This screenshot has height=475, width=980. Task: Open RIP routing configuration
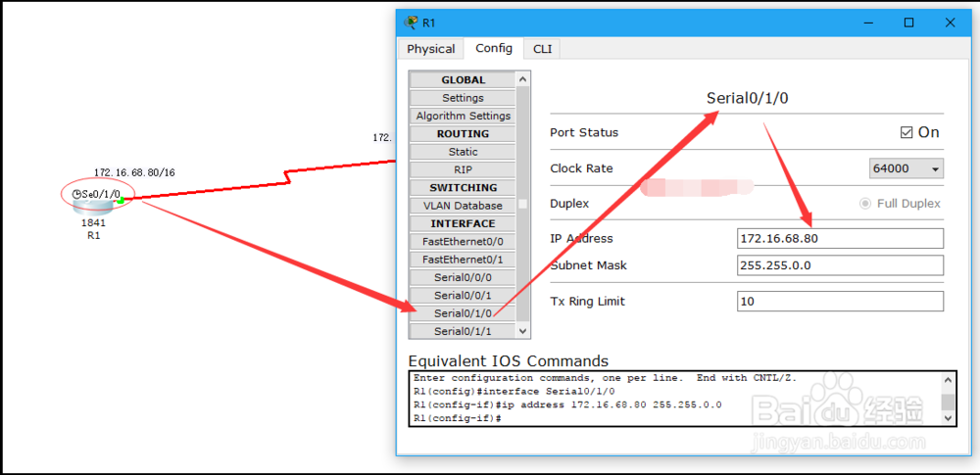pos(463,169)
